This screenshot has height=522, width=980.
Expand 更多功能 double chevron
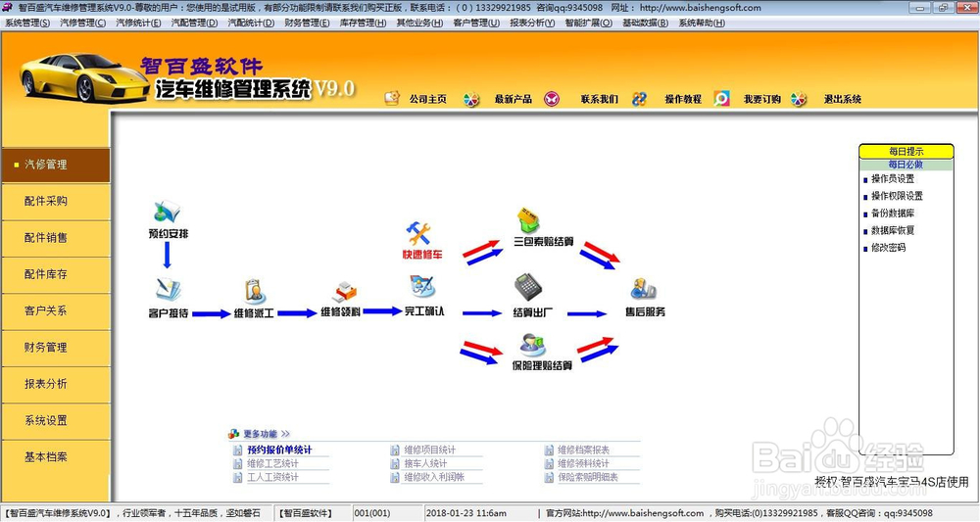coord(285,433)
